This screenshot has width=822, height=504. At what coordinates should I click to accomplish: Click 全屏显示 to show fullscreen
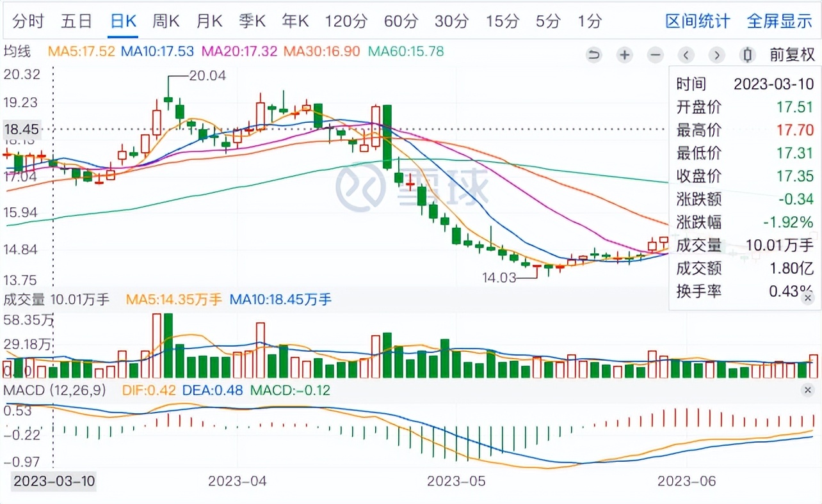[779, 21]
